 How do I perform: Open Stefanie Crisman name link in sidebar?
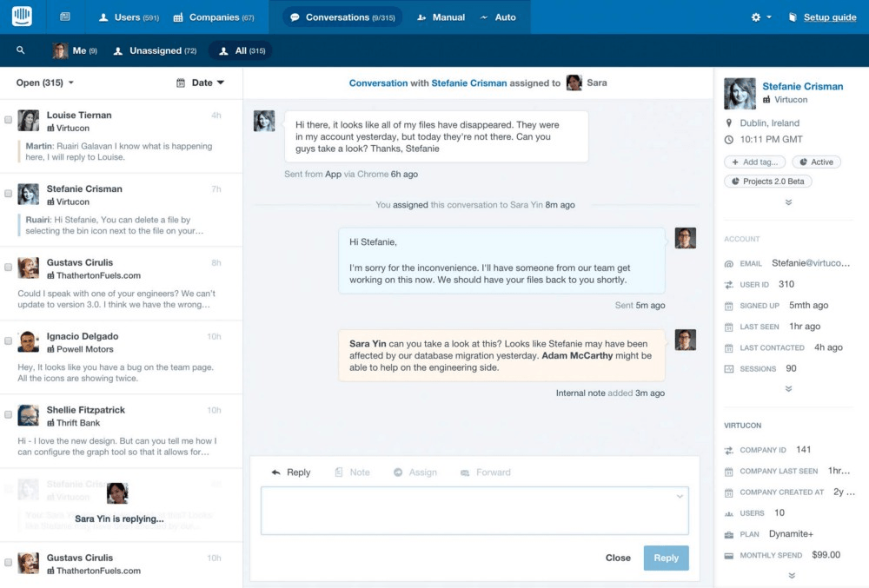tap(802, 86)
